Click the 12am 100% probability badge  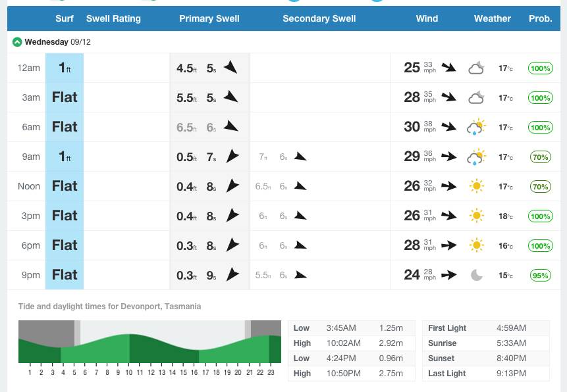pyautogui.click(x=541, y=68)
